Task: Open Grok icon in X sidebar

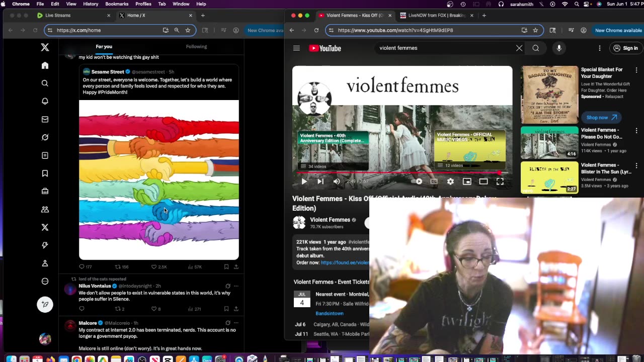Action: 45,137
